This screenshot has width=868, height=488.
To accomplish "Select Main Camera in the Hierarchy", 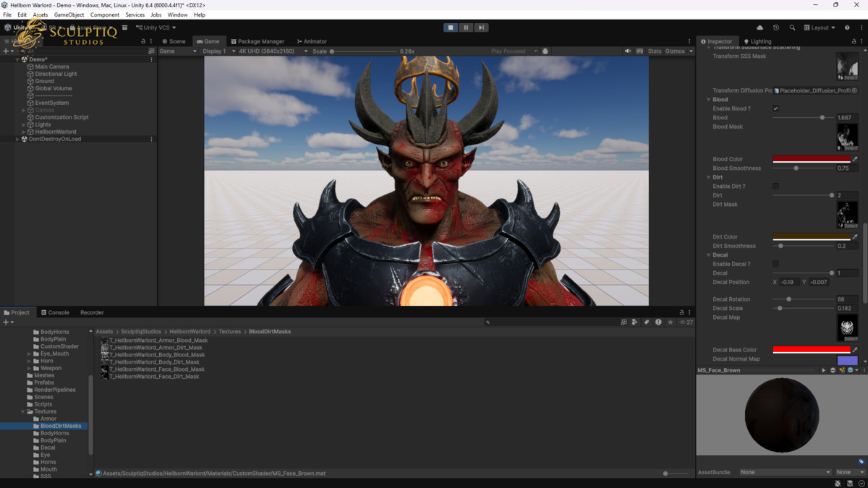I will pyautogui.click(x=51, y=67).
